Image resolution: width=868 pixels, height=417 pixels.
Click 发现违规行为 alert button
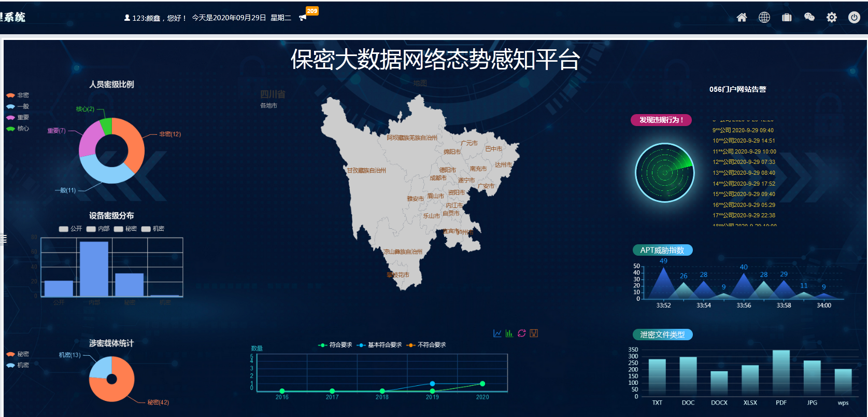click(661, 120)
